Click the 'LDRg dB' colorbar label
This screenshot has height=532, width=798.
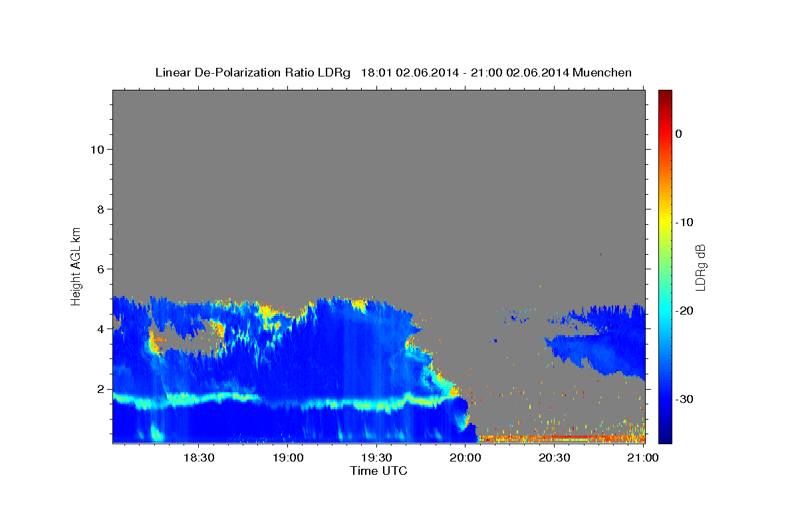[x=700, y=267]
